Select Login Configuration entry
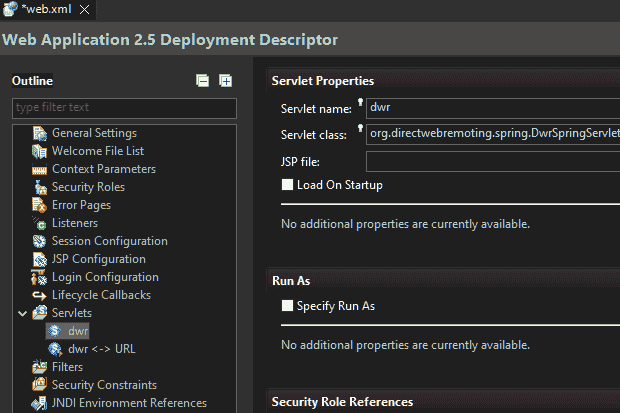This screenshot has height=413, width=620. (105, 277)
